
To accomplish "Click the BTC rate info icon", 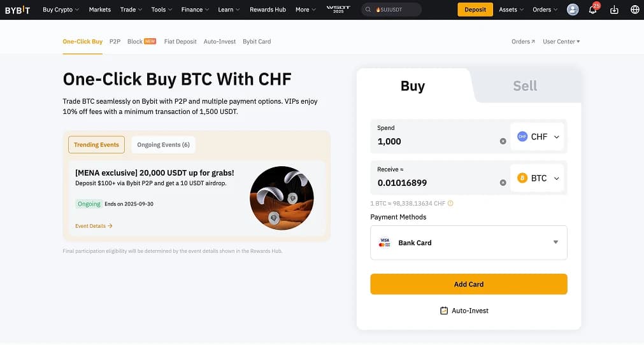I will (x=450, y=204).
